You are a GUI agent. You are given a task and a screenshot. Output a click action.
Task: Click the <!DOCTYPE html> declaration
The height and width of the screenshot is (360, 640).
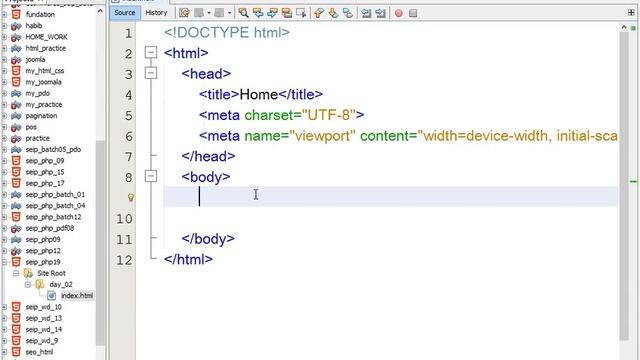tap(227, 33)
